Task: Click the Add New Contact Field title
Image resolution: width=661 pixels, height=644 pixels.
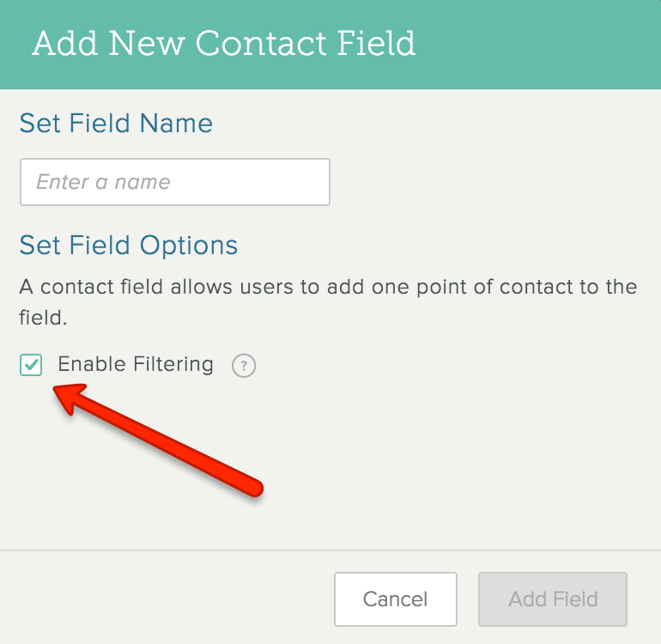Action: 224,43
